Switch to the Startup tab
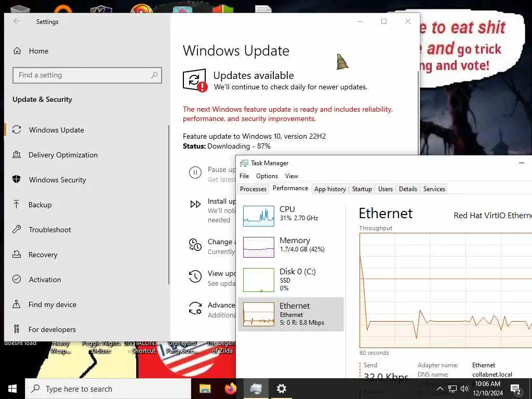Viewport: 532px width, 399px height. click(362, 189)
